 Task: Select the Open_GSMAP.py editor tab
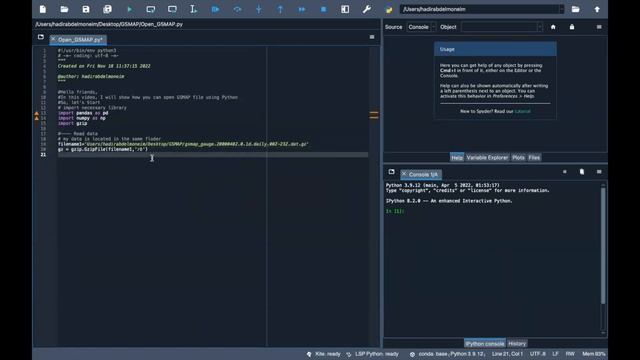click(80, 40)
